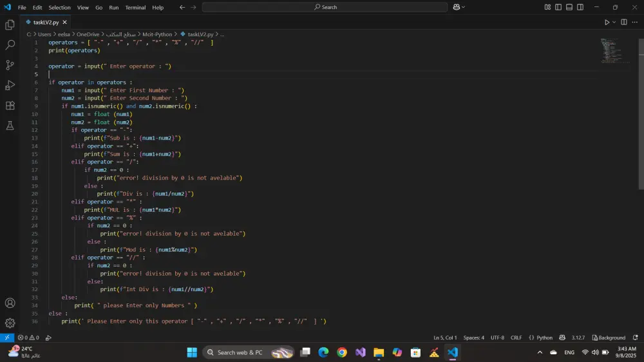Click the Run Python File play button
The height and width of the screenshot is (362, 644).
(x=607, y=22)
